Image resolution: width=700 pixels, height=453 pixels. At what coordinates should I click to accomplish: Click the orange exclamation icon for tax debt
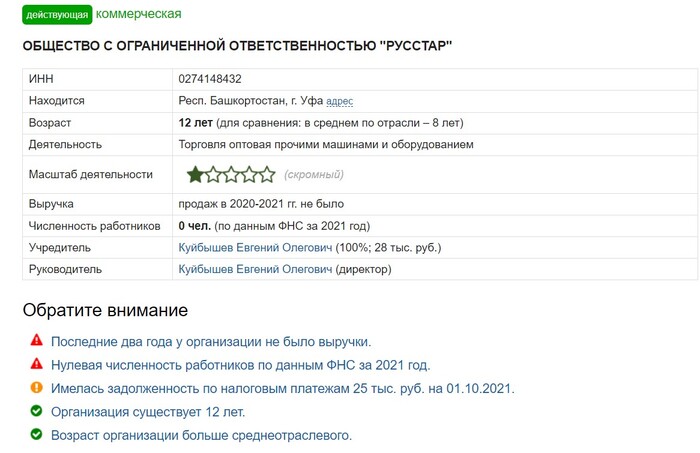pyautogui.click(x=37, y=388)
